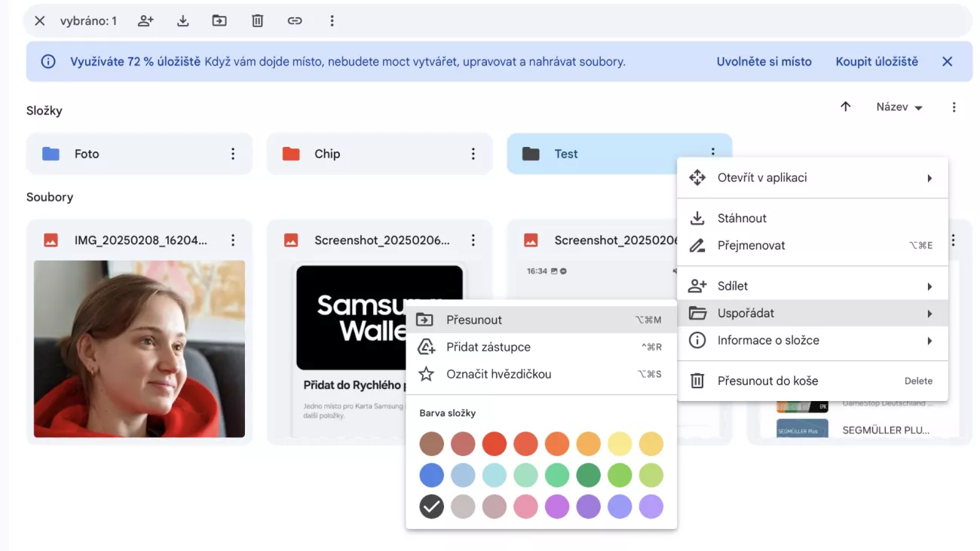
Task: Reverse sort direction with the arrow icon
Action: (x=845, y=107)
